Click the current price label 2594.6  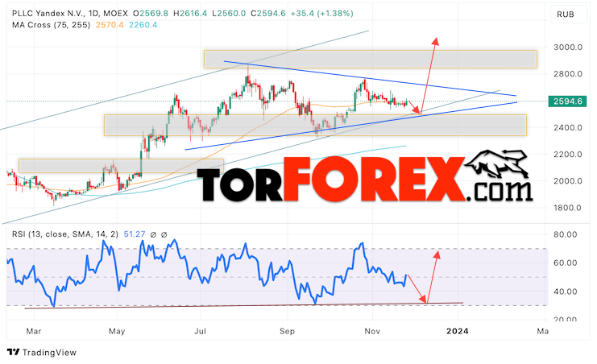[567, 101]
